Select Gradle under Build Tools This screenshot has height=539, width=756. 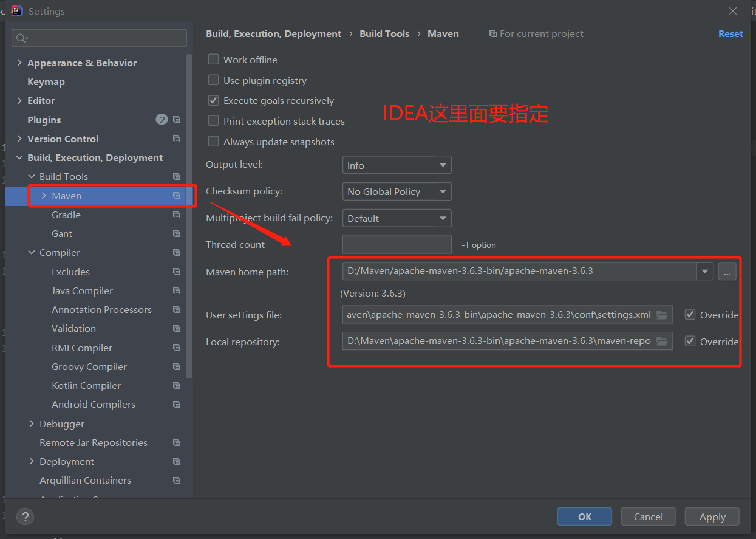tap(66, 215)
